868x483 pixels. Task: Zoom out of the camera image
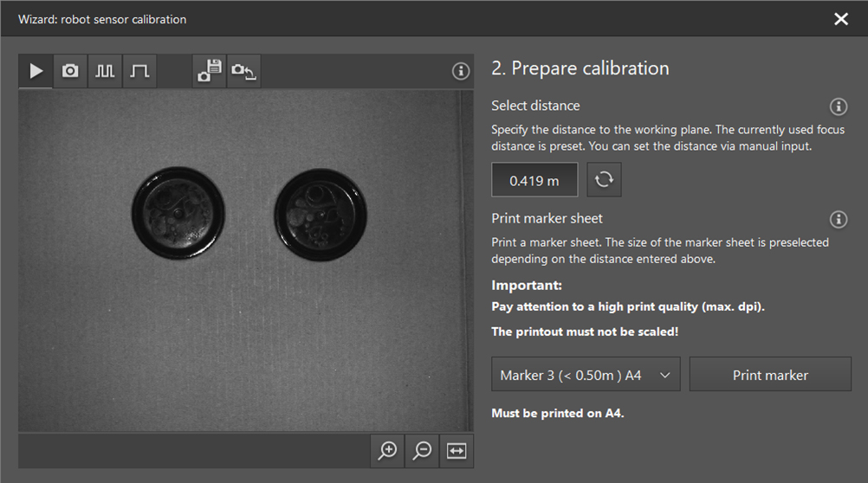tap(422, 450)
